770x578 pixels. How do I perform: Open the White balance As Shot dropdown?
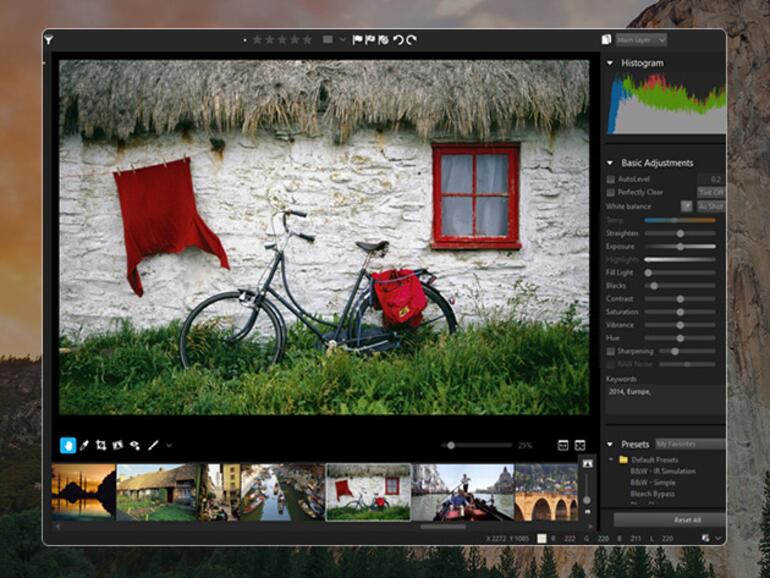click(711, 206)
